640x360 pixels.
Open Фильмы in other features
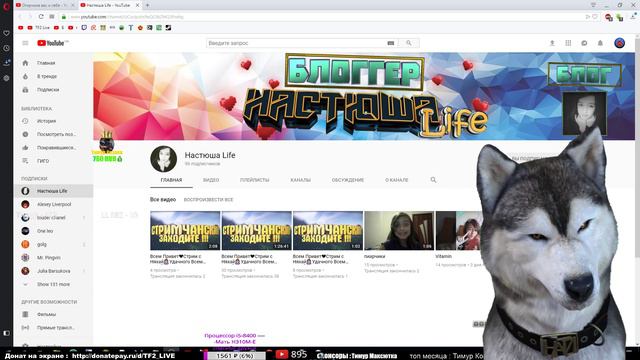coord(53,314)
